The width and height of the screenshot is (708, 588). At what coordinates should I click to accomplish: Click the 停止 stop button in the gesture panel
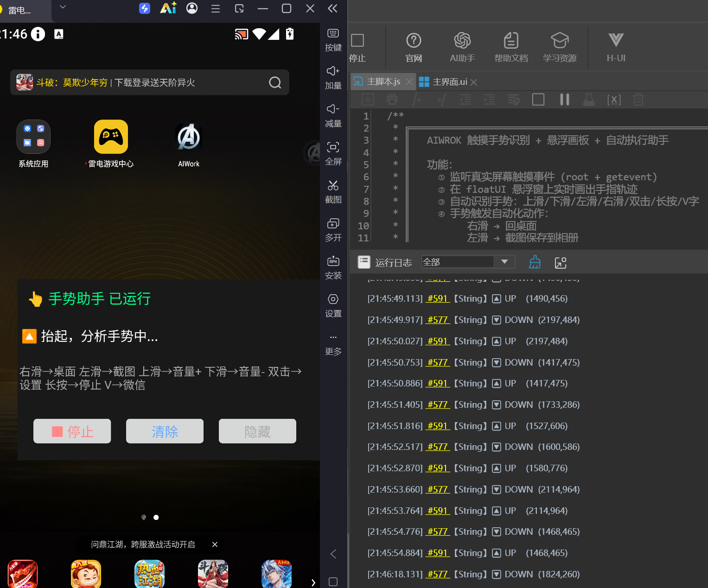(72, 431)
